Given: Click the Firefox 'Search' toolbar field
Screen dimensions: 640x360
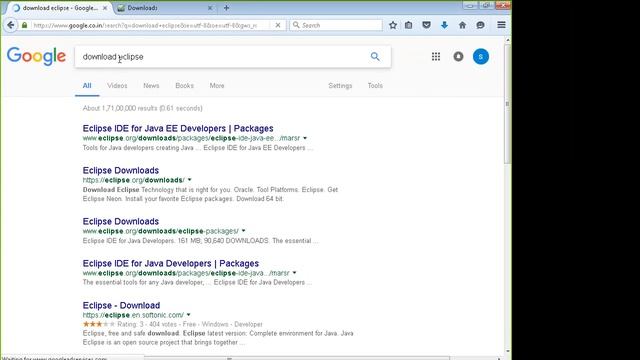Looking at the screenshot, I should (336, 25).
